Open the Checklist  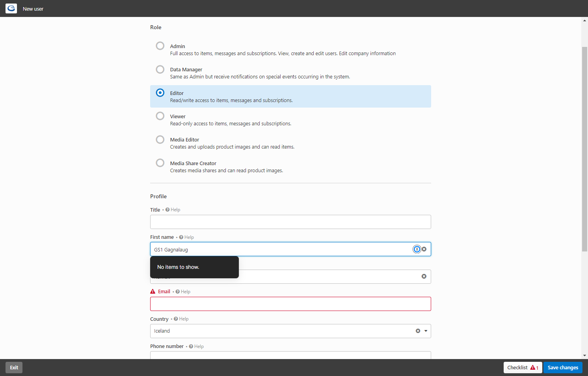tap(523, 368)
